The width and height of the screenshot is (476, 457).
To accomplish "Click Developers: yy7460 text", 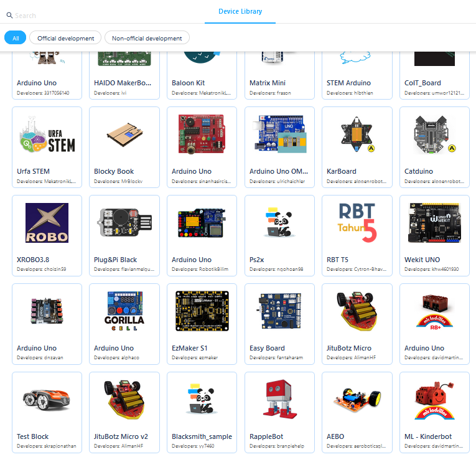I will pos(193,446).
